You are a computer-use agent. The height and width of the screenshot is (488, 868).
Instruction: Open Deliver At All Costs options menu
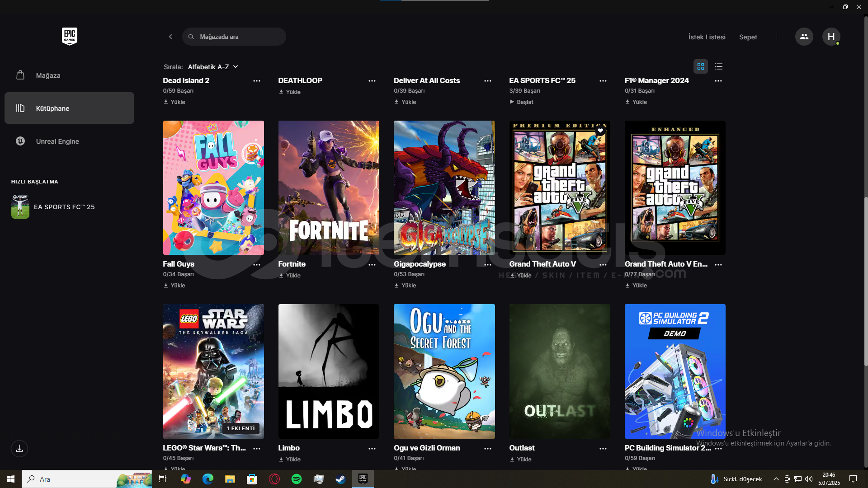(487, 81)
